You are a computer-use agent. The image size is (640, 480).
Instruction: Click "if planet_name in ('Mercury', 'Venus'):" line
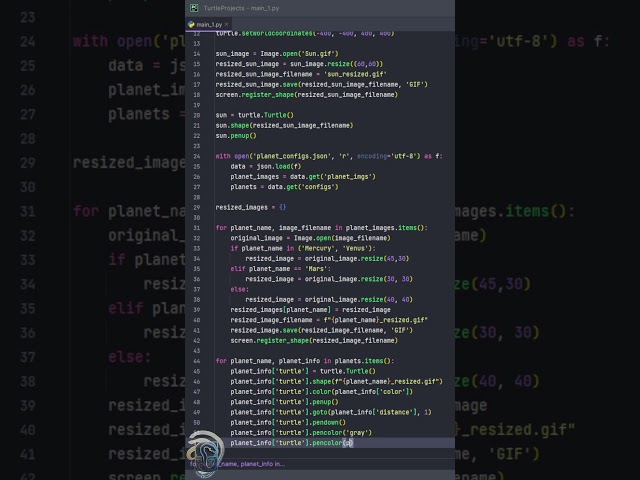pyautogui.click(x=303, y=248)
